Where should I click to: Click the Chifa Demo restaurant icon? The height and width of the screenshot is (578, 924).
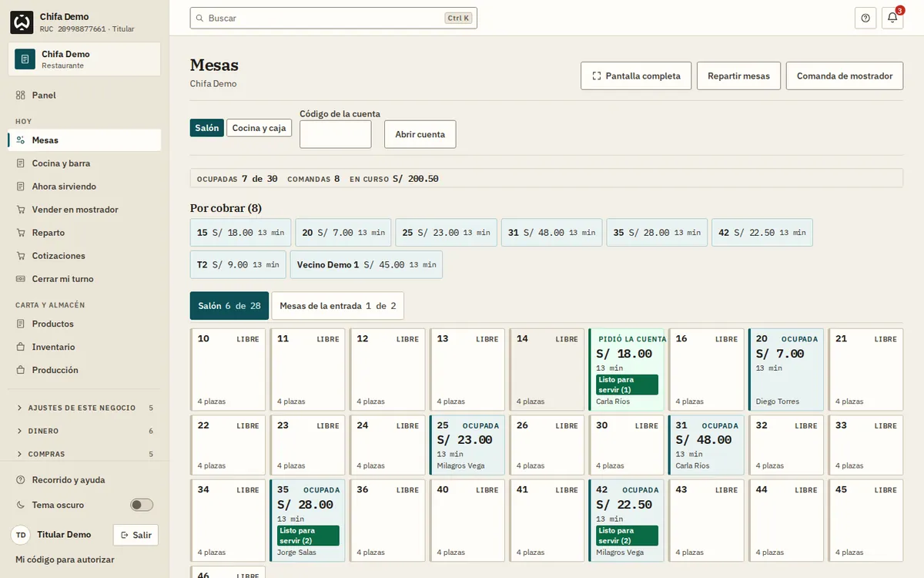pos(25,59)
